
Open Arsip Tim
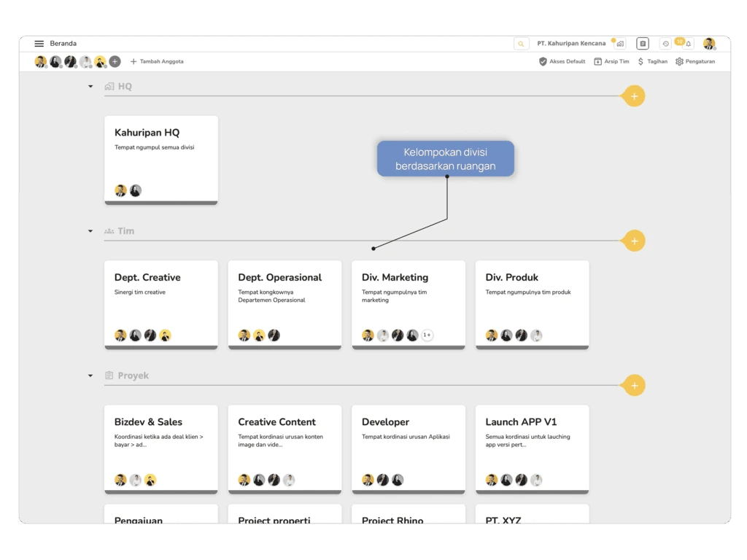612,61
